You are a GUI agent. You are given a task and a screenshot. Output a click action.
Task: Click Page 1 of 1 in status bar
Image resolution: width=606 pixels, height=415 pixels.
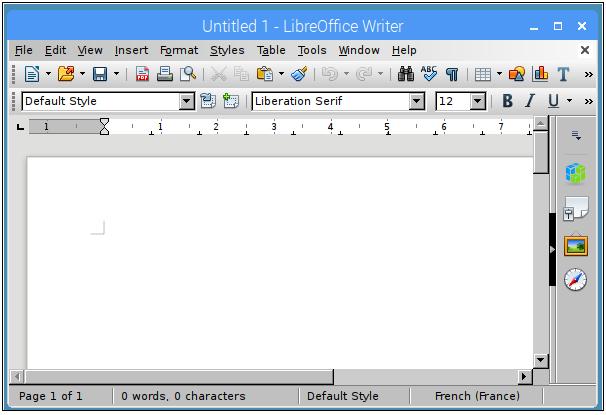coord(51,396)
